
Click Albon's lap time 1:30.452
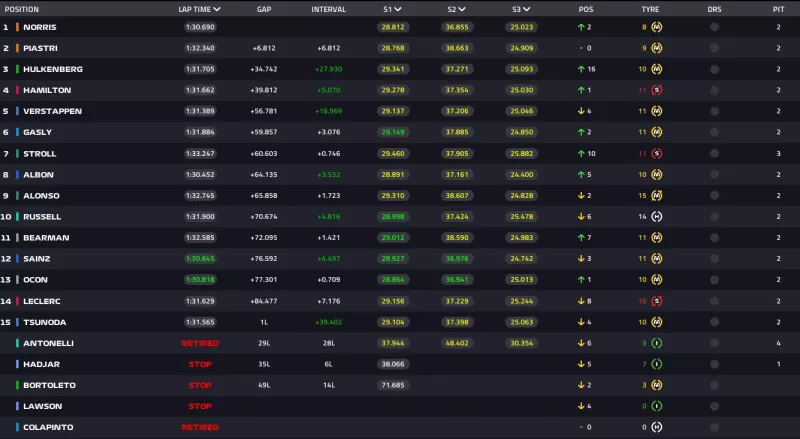coord(200,175)
